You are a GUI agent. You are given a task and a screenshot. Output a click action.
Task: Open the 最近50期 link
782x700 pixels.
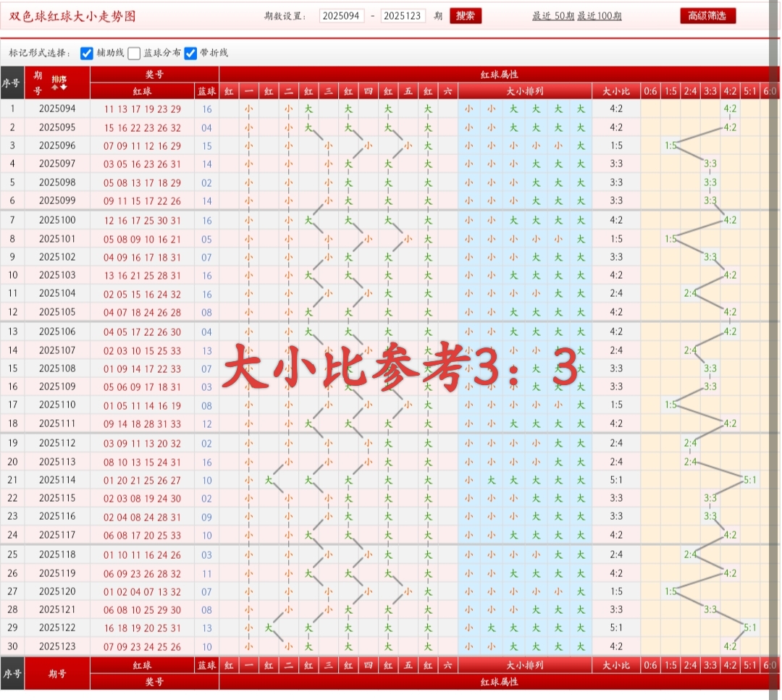[553, 16]
